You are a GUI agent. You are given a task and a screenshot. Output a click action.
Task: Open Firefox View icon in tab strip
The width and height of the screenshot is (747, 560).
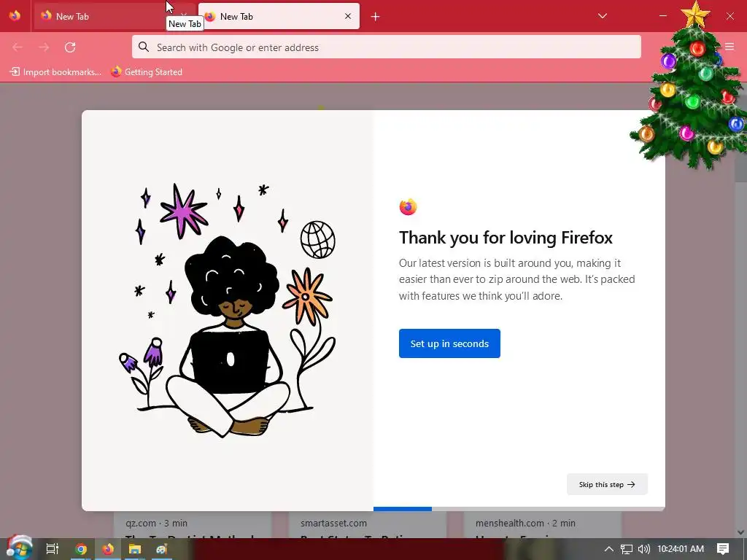pyautogui.click(x=15, y=16)
